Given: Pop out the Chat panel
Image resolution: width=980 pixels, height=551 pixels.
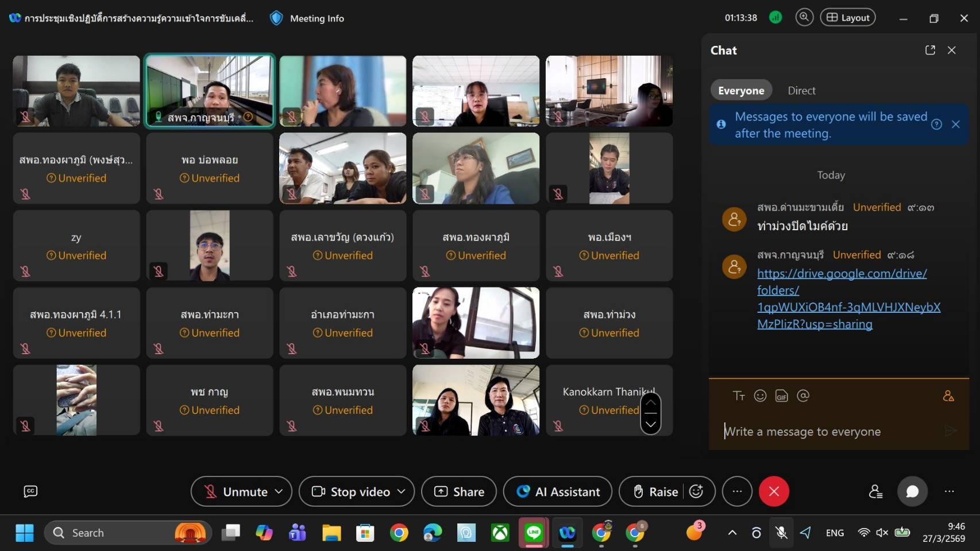Looking at the screenshot, I should [x=930, y=50].
